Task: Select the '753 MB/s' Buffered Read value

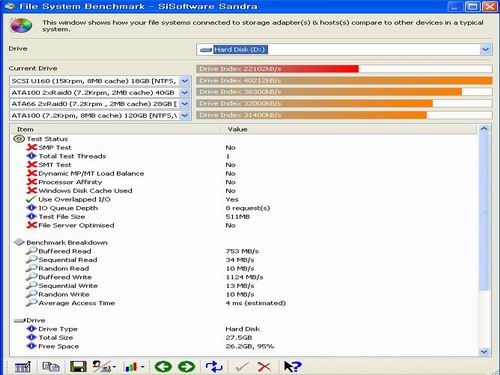Action: coord(242,251)
